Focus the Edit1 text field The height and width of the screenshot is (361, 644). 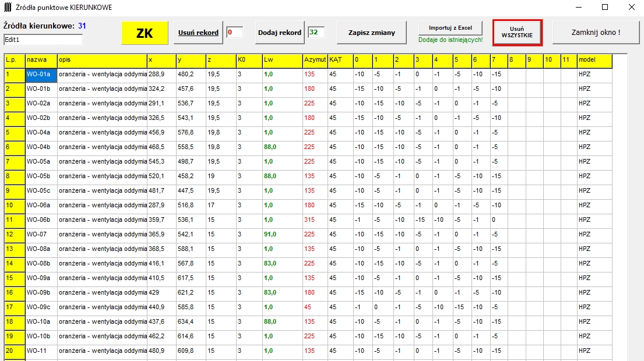[x=43, y=40]
